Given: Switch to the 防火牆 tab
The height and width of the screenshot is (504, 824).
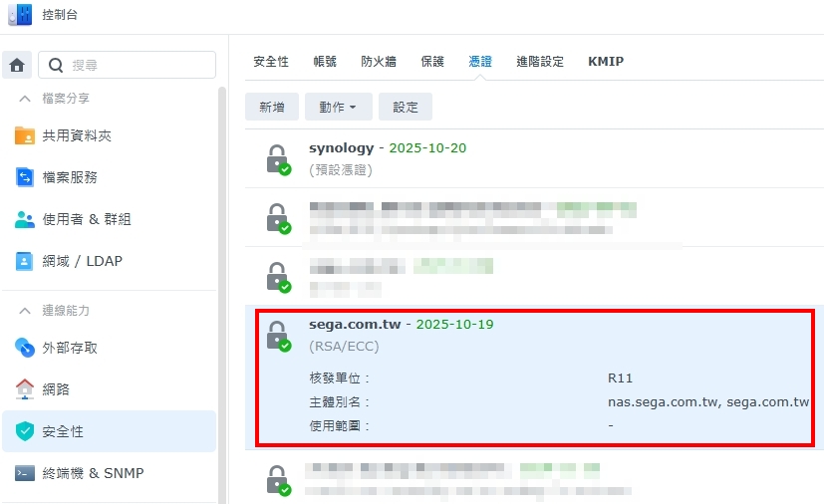Looking at the screenshot, I should coord(379,62).
